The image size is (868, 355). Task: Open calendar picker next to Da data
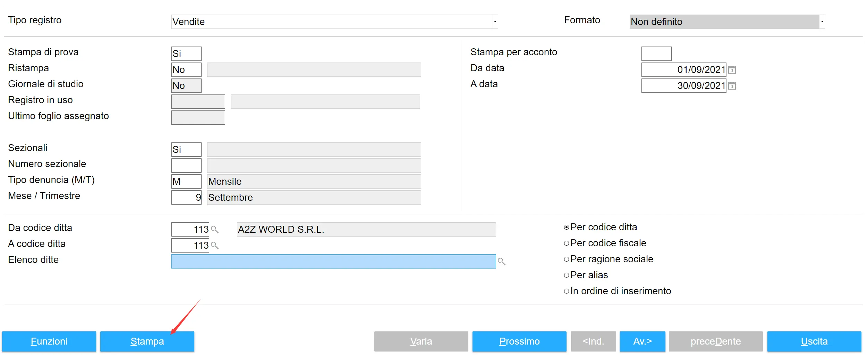pos(732,70)
